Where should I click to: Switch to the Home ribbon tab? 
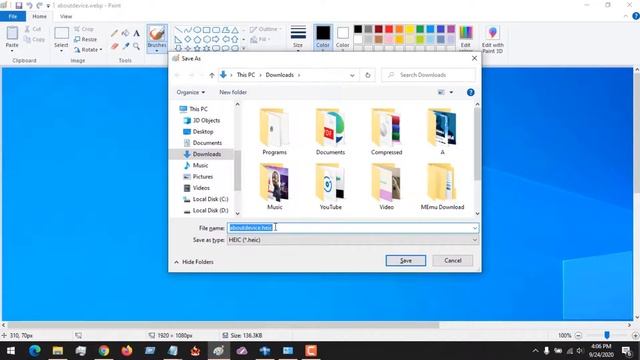pyautogui.click(x=39, y=16)
